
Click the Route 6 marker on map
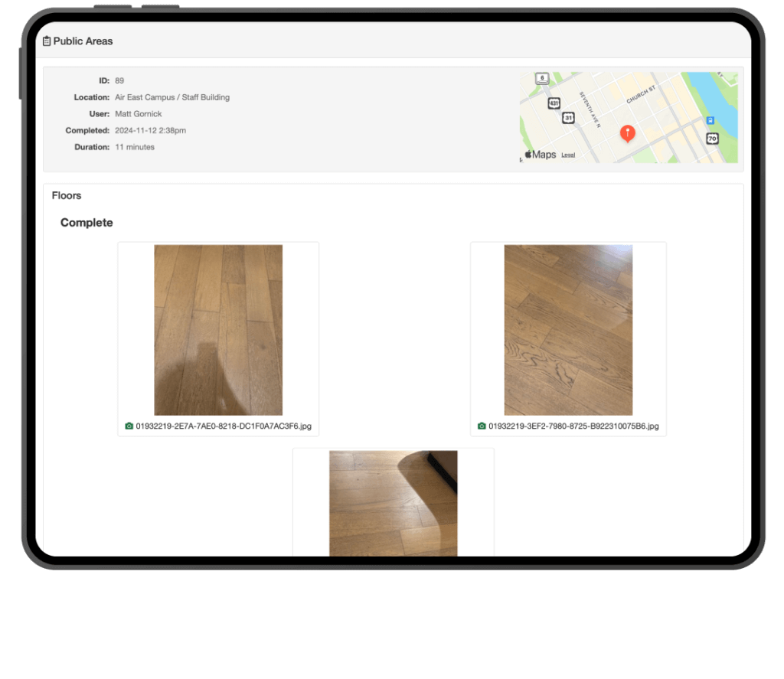[x=542, y=78]
